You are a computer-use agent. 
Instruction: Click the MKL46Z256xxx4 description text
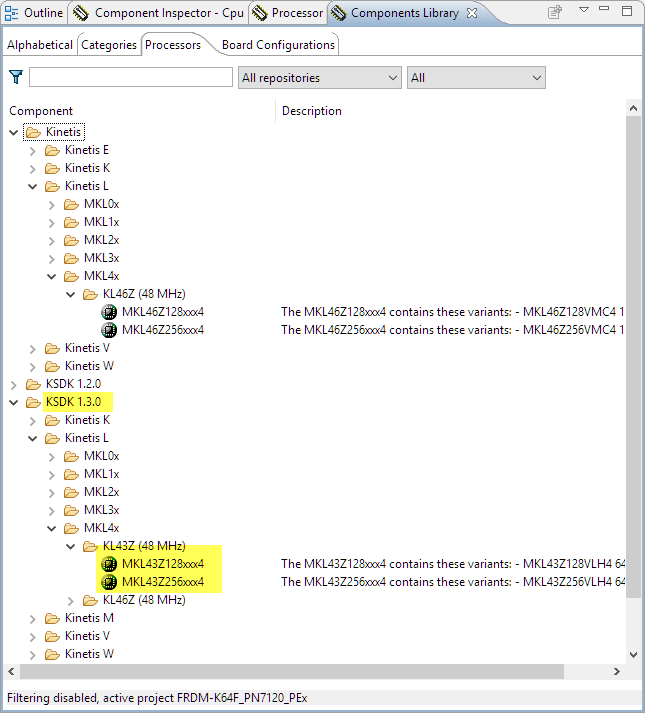pyautogui.click(x=453, y=330)
